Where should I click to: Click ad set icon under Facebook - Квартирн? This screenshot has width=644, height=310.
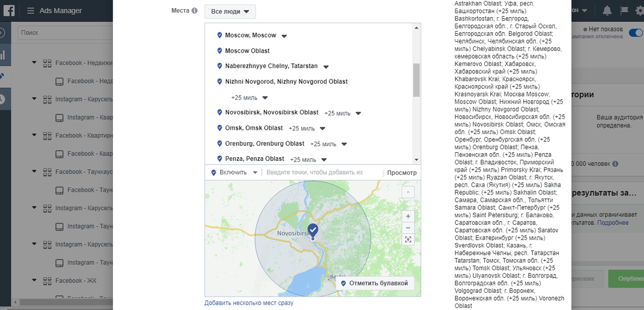60,154
